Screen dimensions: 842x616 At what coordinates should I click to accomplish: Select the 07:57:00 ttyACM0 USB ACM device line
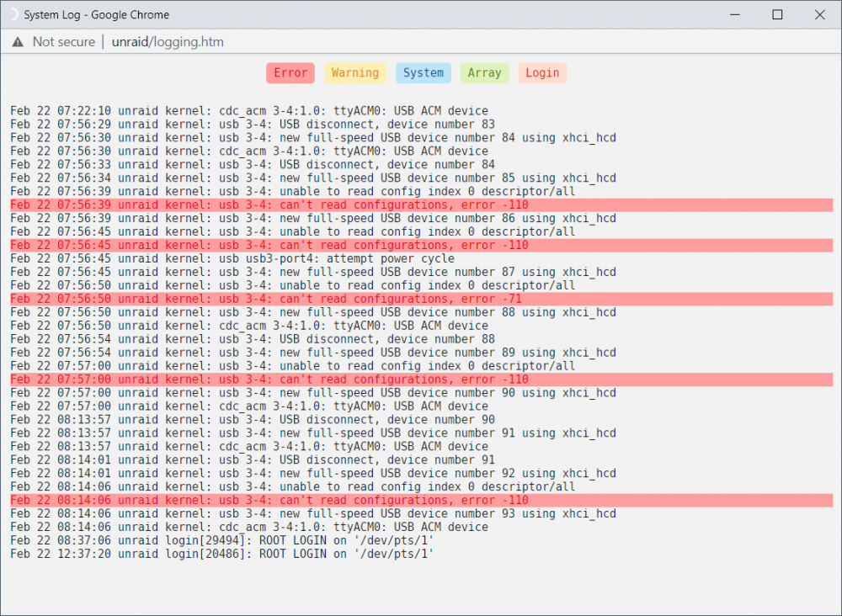coord(249,406)
